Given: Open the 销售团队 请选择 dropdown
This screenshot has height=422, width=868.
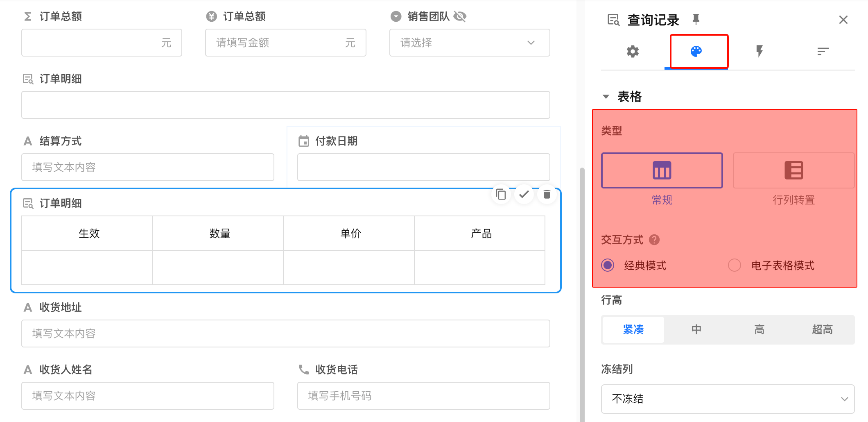Looking at the screenshot, I should pyautogui.click(x=469, y=43).
